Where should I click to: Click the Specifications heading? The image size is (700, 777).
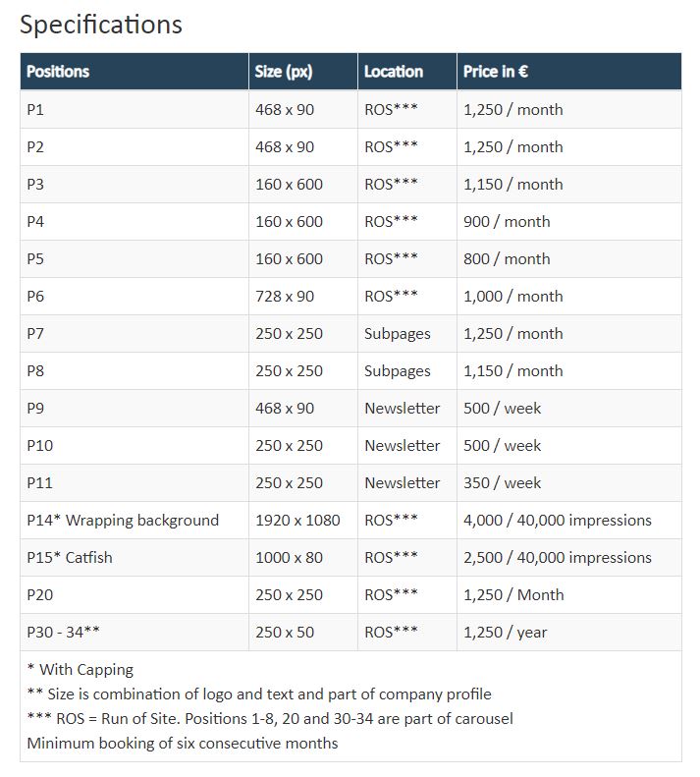[x=101, y=25]
